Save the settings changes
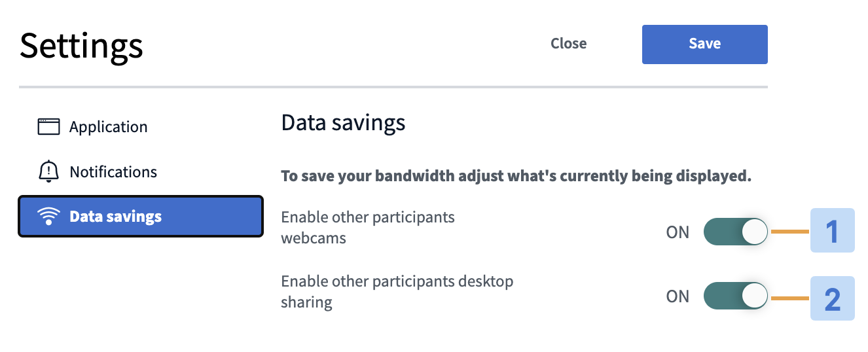This screenshot has width=868, height=352. [704, 44]
